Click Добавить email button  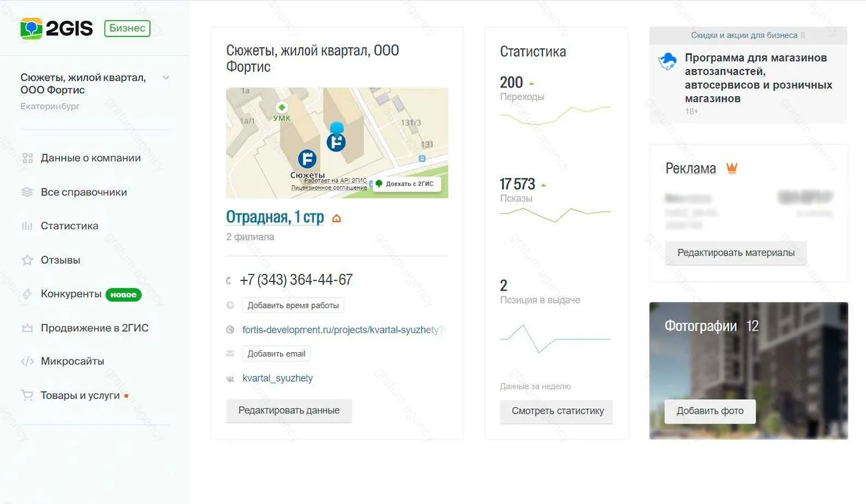point(276,354)
